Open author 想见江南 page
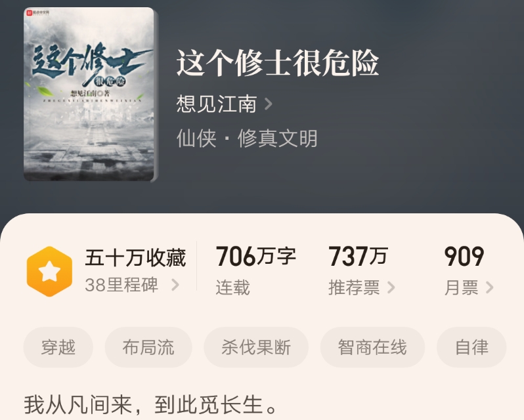 [x=217, y=104]
